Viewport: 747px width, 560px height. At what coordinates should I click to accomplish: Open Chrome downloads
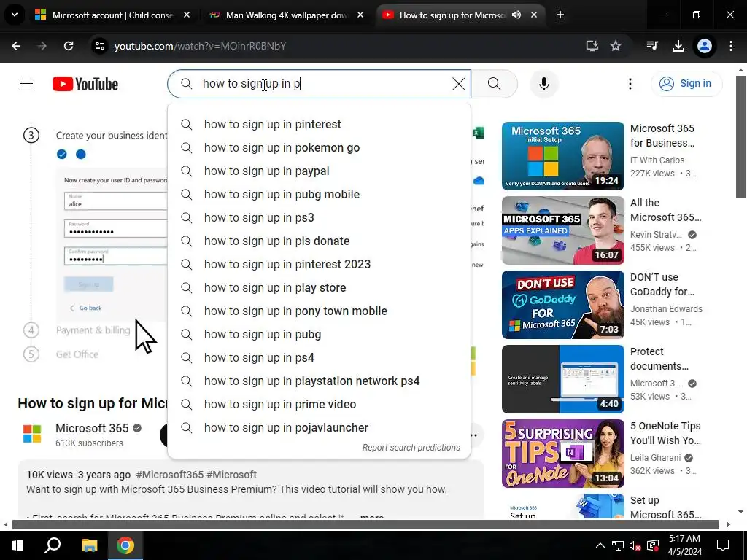[x=678, y=46]
